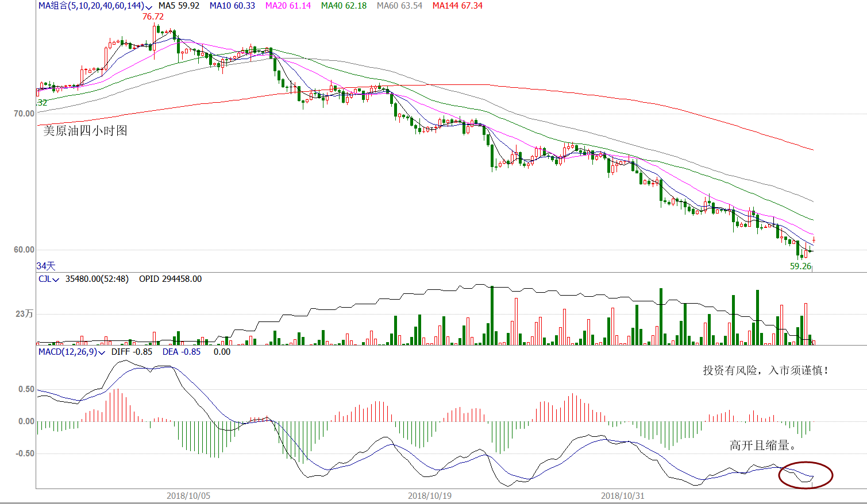This screenshot has height=504, width=867.
Task: Click the MA5 59.92 label
Action: click(x=179, y=6)
